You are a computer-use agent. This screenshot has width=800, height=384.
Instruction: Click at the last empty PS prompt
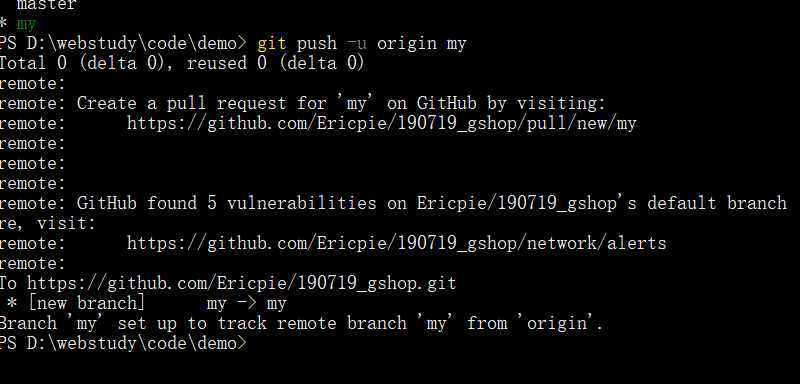coord(255,343)
